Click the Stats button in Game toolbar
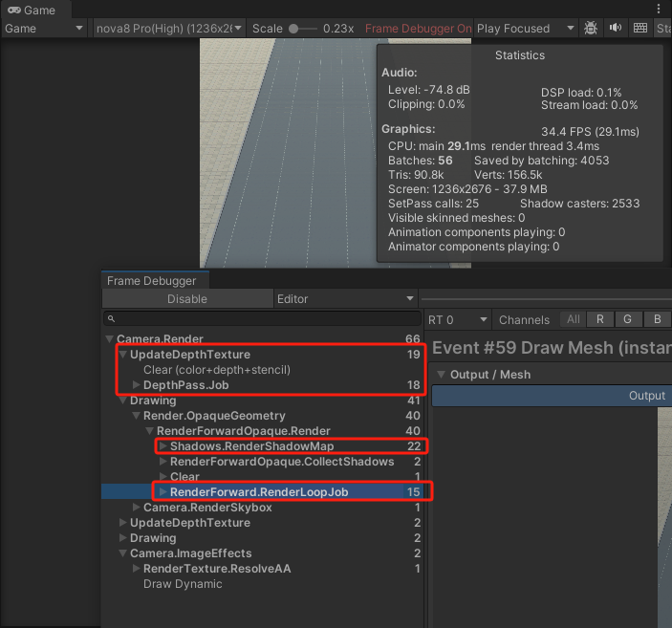This screenshot has height=628, width=672. tap(663, 29)
